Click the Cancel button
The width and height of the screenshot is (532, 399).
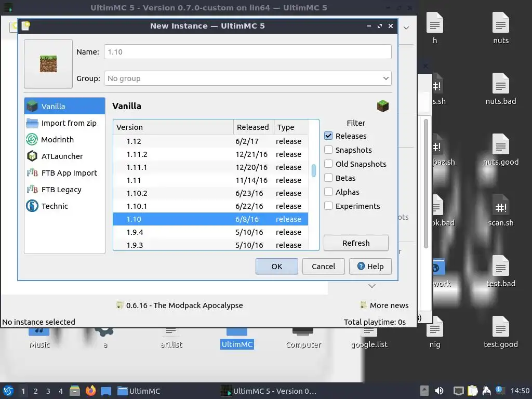[323, 267]
